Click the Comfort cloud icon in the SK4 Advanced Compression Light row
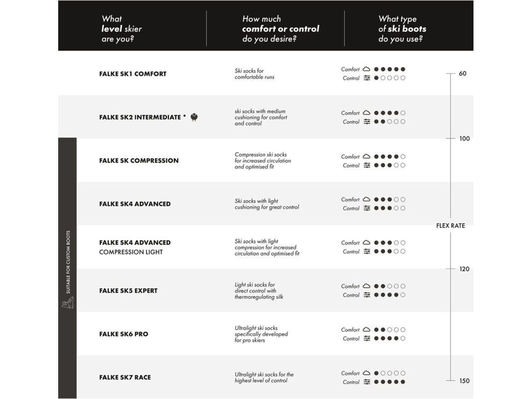This screenshot has height=399, width=532. (366, 243)
